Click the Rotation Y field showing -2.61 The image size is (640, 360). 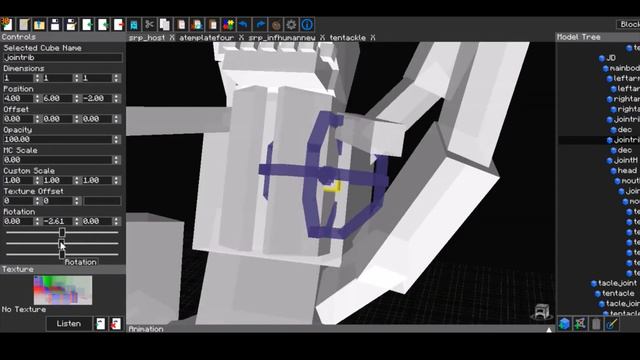point(58,221)
